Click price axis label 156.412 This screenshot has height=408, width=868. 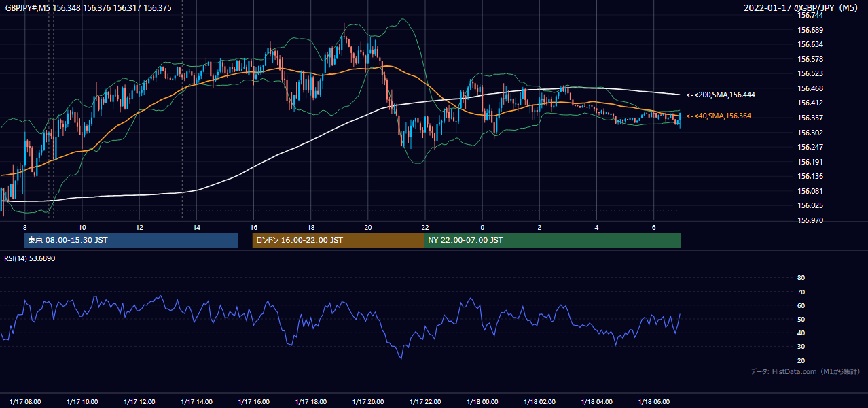point(810,103)
